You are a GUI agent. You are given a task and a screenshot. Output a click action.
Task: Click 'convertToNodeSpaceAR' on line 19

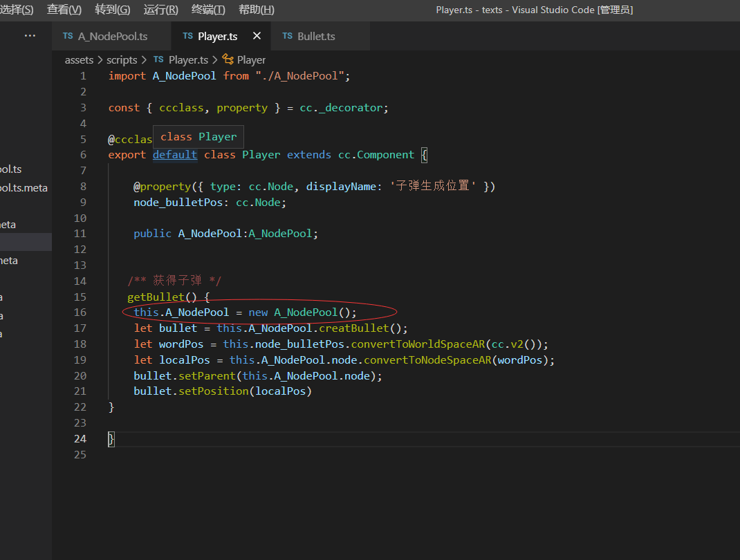[427, 360]
